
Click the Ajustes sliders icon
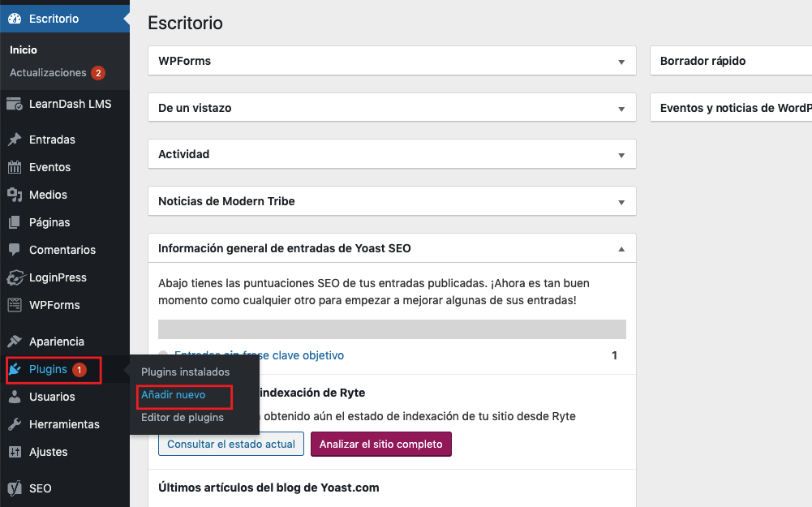[x=15, y=452]
